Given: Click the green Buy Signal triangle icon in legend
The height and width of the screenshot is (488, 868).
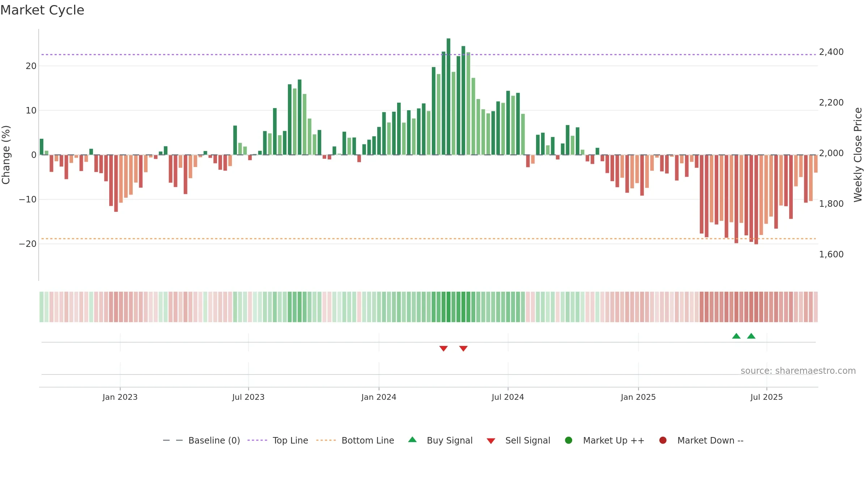Looking at the screenshot, I should 412,440.
